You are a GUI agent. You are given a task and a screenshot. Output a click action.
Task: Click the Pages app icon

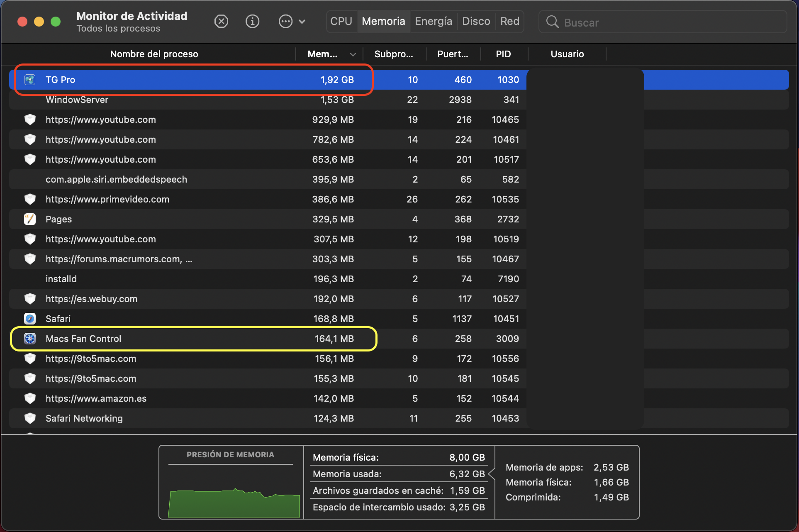pos(30,219)
